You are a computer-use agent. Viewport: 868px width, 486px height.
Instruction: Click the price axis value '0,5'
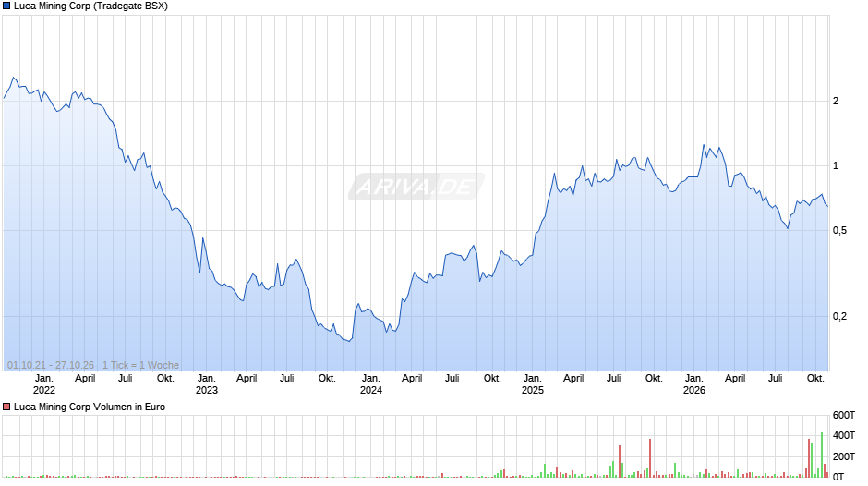pyautogui.click(x=839, y=231)
